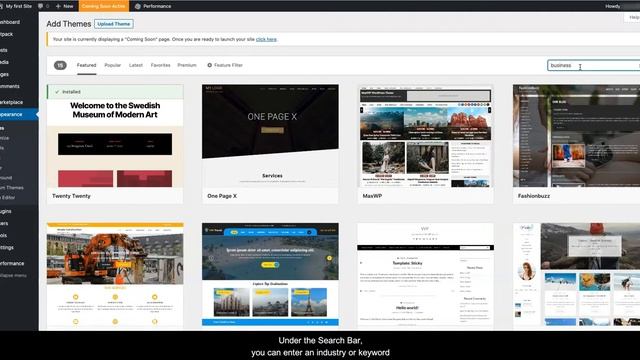This screenshot has width=640, height=360.
Task: Switch to the Featured tab
Action: (87, 65)
